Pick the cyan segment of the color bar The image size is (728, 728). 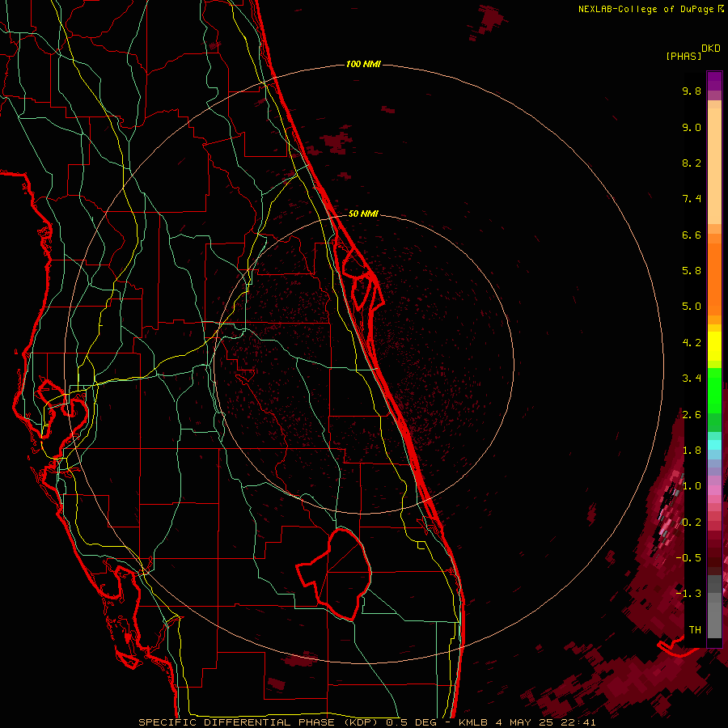tap(714, 445)
